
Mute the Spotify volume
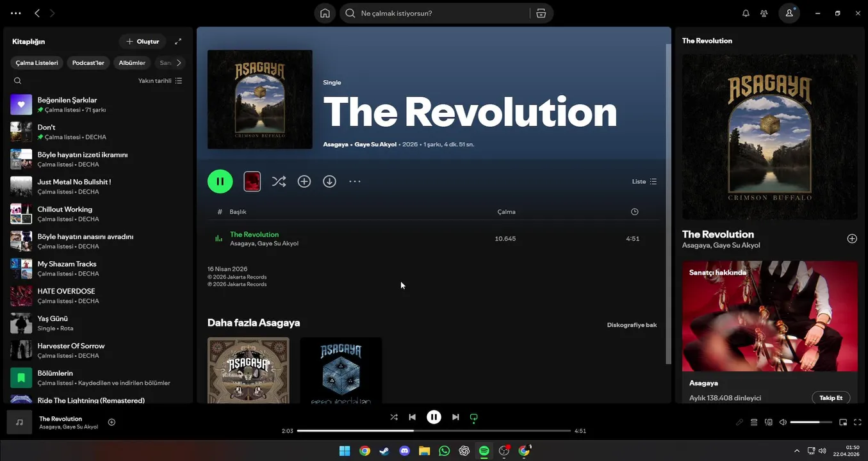click(x=783, y=422)
